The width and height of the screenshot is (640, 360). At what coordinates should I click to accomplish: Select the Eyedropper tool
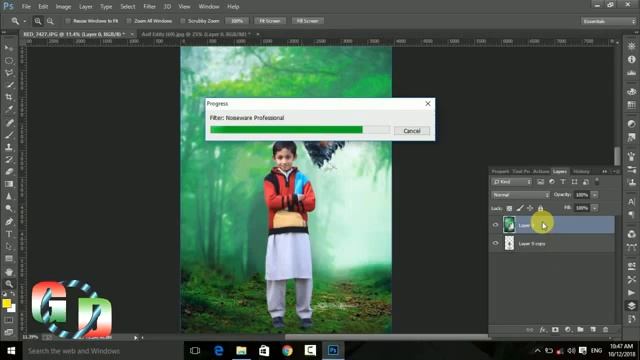pyautogui.click(x=9, y=109)
